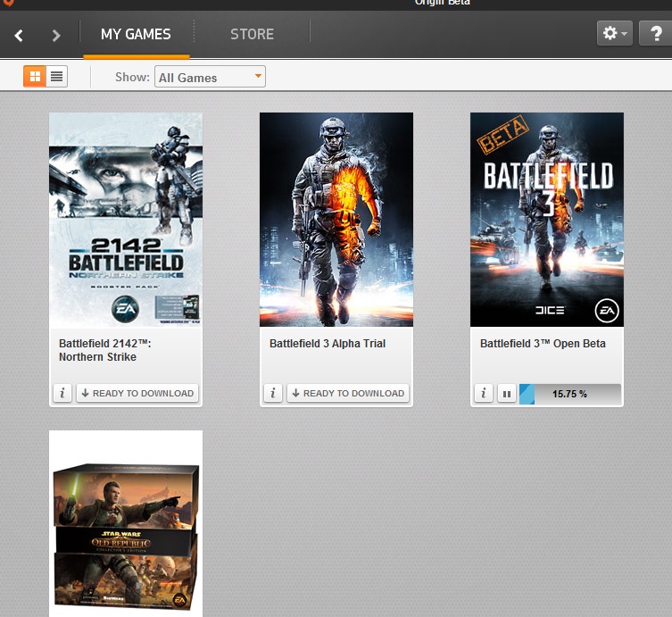Expand the All Games filter dropdown
Screen dimensions: 672x617
click(210, 77)
